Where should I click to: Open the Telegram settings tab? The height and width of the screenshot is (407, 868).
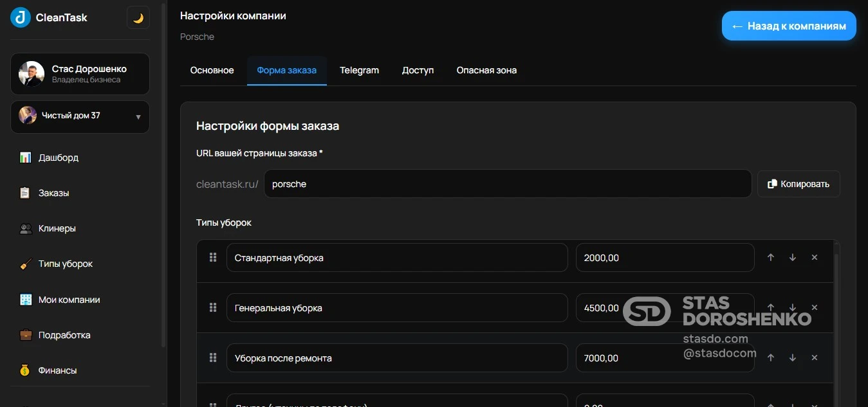coord(359,70)
